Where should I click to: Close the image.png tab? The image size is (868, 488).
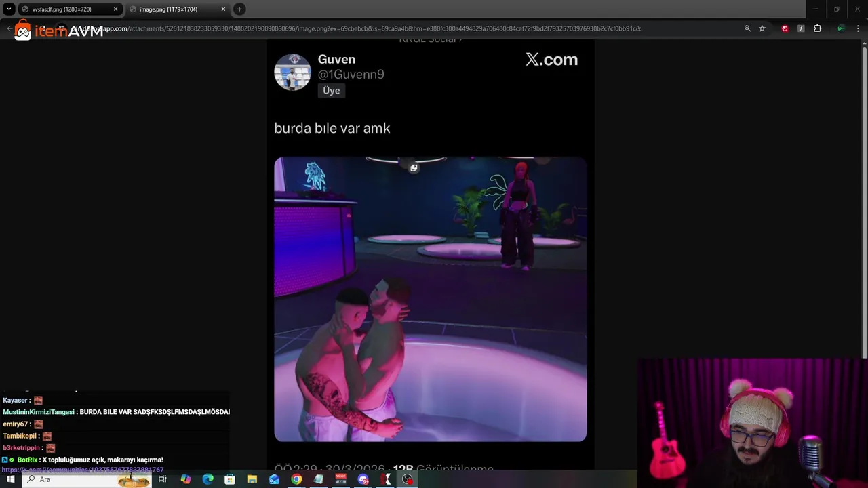click(x=223, y=9)
